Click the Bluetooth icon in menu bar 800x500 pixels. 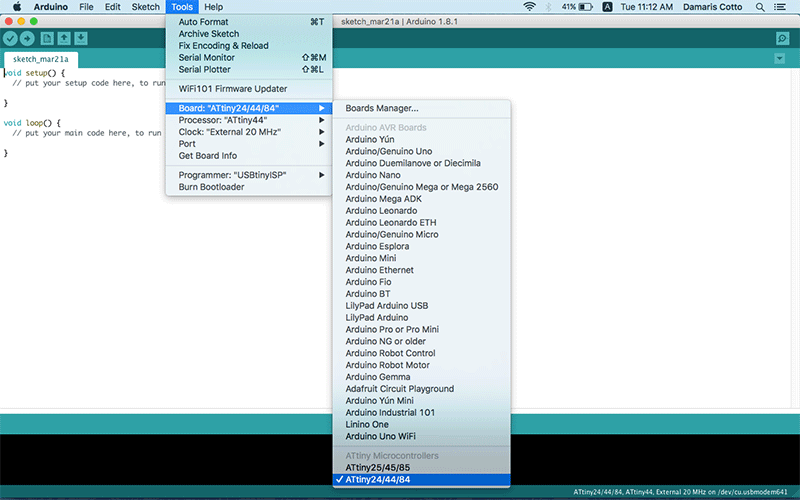point(548,7)
